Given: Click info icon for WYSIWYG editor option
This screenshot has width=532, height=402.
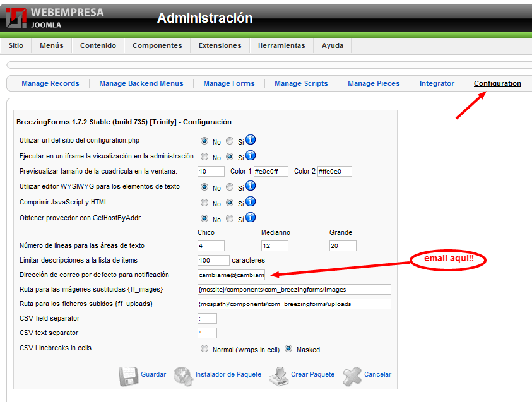Looking at the screenshot, I should pyautogui.click(x=251, y=186).
